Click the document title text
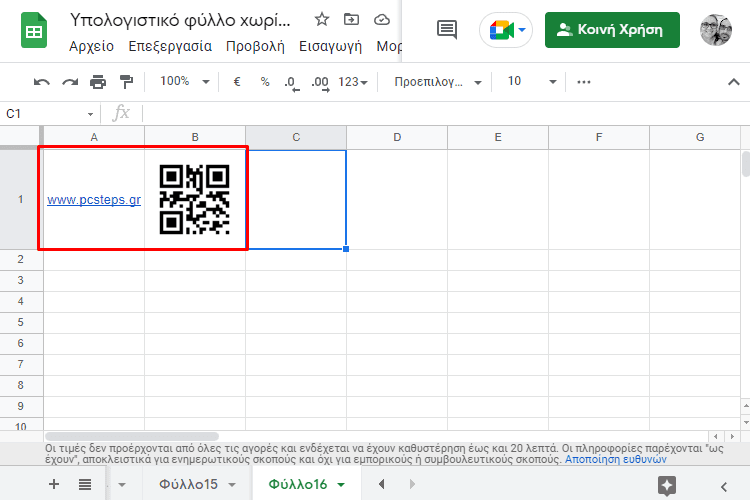The height and width of the screenshot is (500, 750). tap(180, 20)
